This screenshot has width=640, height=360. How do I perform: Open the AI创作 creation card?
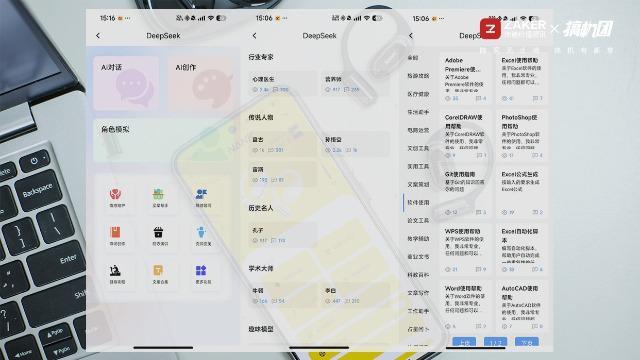[201, 83]
